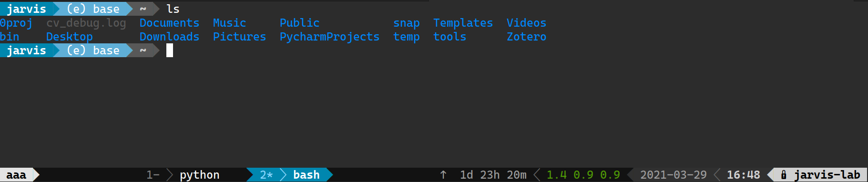
Task: Click the lock icon beside jarvis-lab
Action: click(784, 175)
